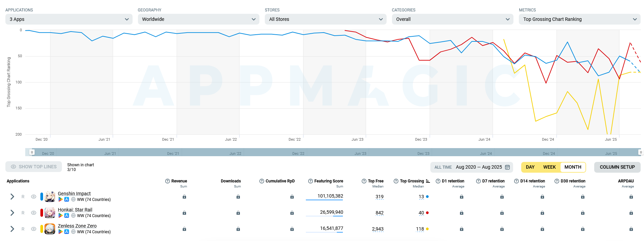
Task: Click the help icon beside Top Grossing column
Action: (x=396, y=181)
